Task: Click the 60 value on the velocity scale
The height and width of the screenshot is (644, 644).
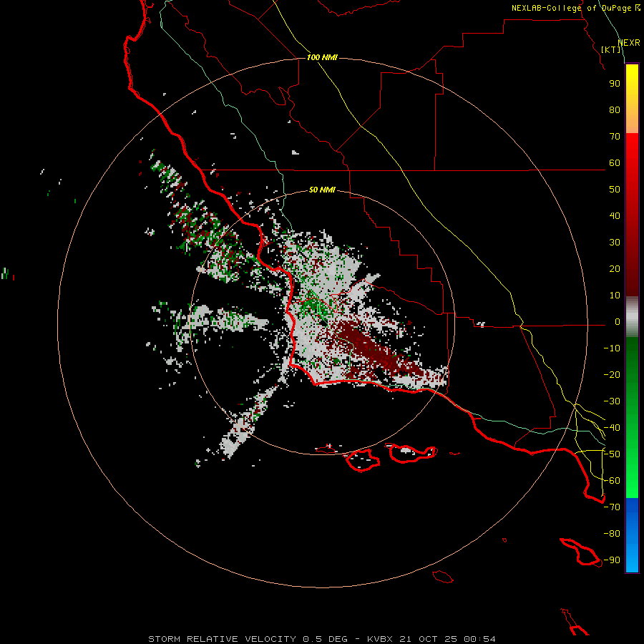Action: tap(615, 163)
